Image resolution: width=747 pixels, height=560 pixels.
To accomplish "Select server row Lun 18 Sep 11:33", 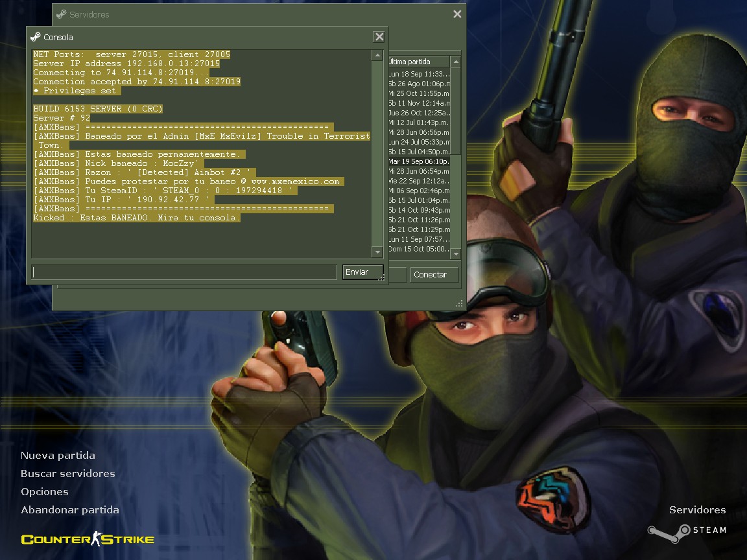I will point(419,74).
